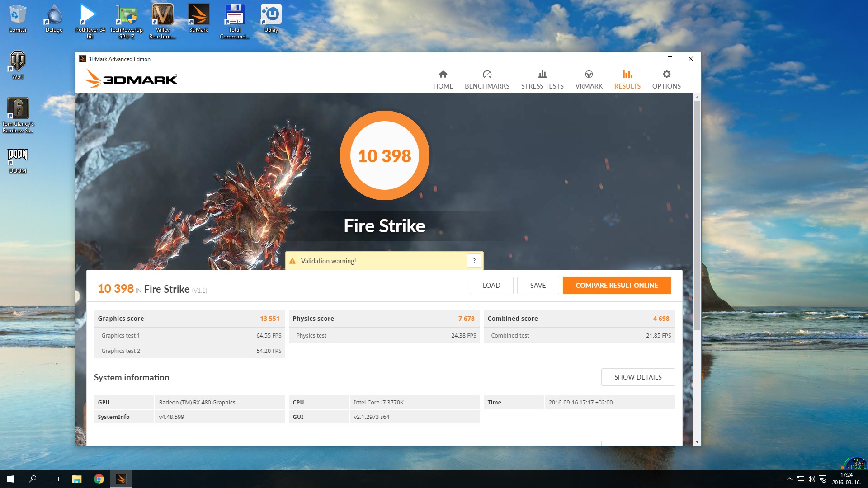Click COMPARE RESULT ONLINE button
Image resolution: width=868 pixels, height=488 pixels.
(617, 285)
